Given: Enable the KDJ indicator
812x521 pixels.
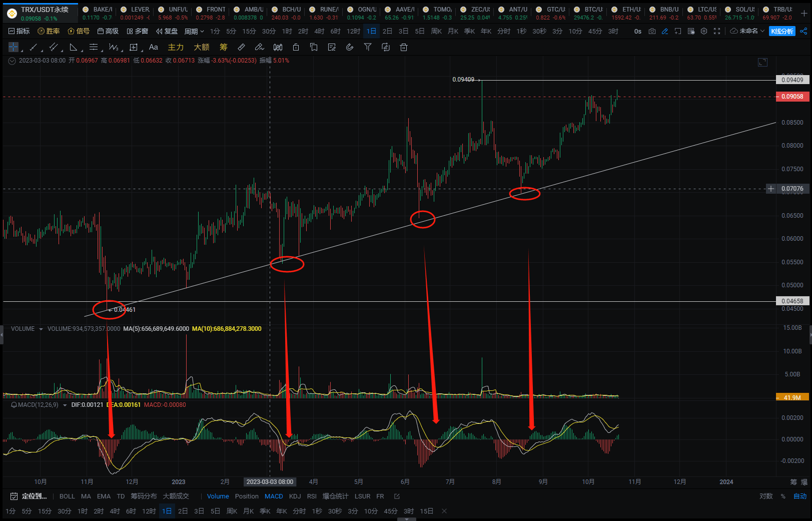Looking at the screenshot, I should click(295, 496).
